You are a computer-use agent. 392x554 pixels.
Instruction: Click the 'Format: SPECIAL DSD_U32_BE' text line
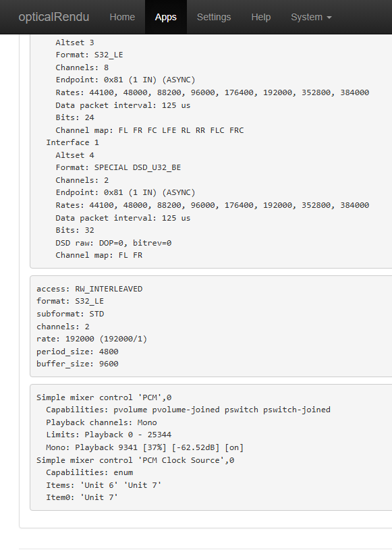click(118, 167)
